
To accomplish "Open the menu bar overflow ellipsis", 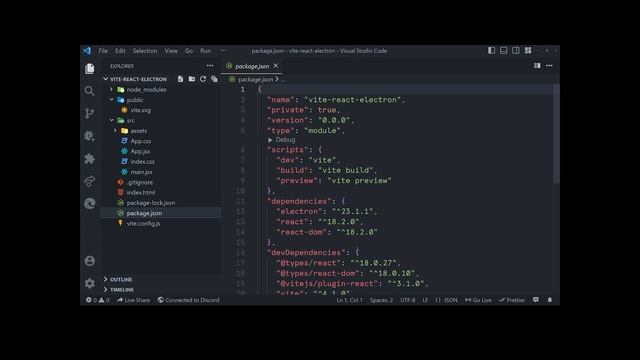I will 223,51.
